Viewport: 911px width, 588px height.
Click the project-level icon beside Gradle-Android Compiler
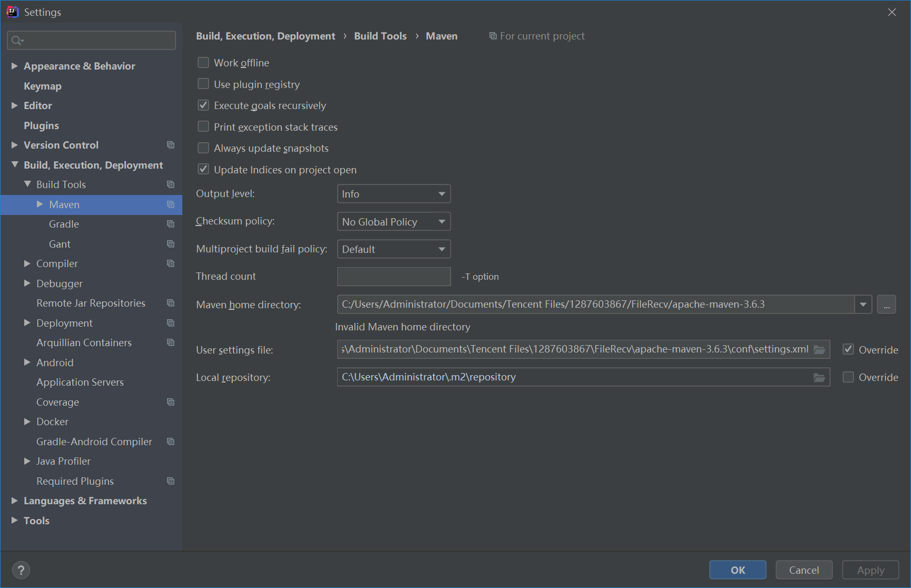tap(171, 442)
